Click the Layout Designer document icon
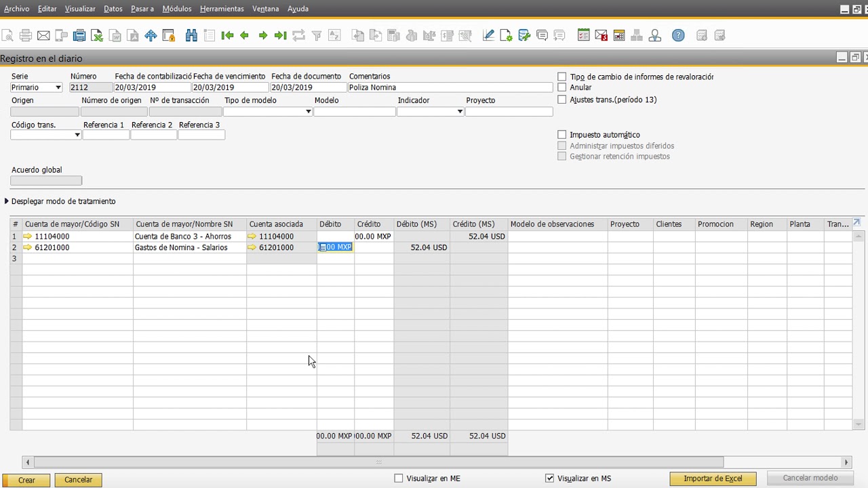 tap(506, 35)
